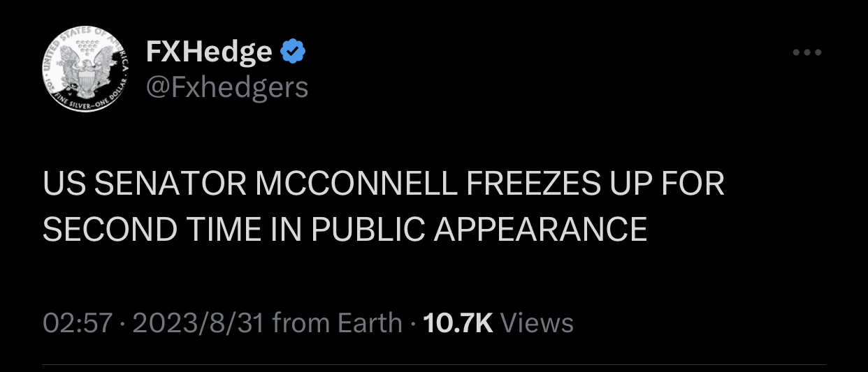Click the word "APPEARANCE" in the tweet
This screenshot has height=372, width=868.
(x=541, y=229)
